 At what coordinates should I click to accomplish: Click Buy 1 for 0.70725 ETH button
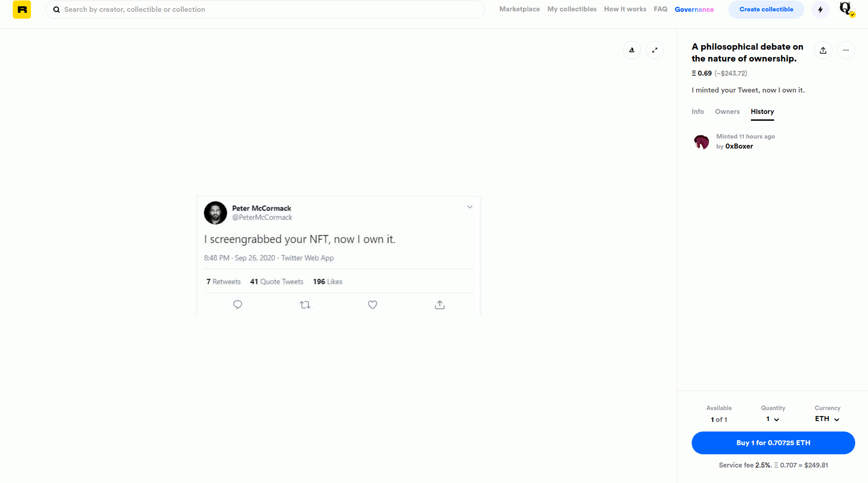point(773,443)
